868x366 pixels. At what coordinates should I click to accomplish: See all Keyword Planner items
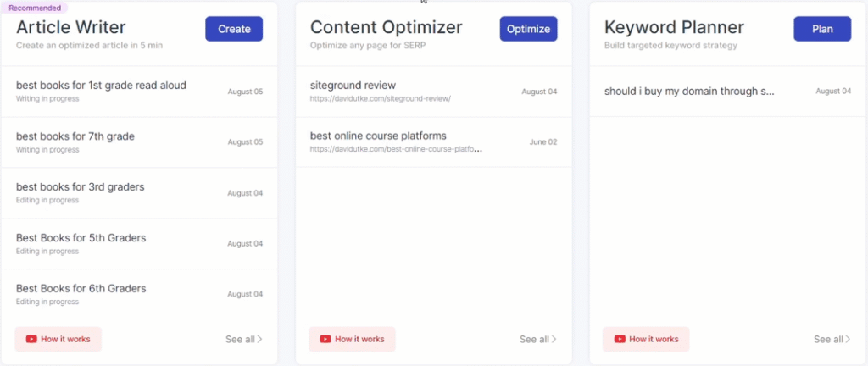832,339
